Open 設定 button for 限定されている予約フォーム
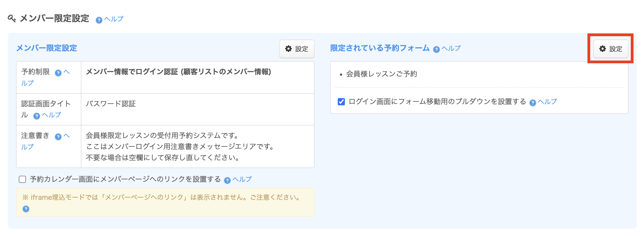Image resolution: width=644 pixels, height=236 pixels. (611, 49)
